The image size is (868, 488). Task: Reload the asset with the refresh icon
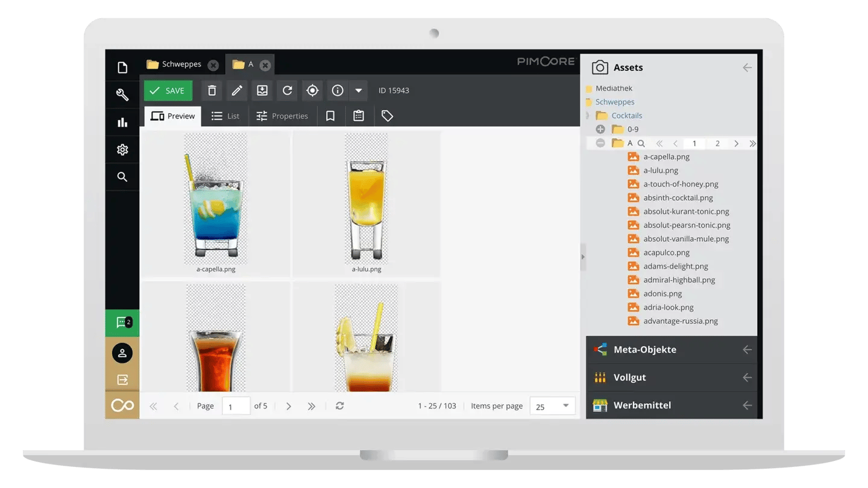click(x=287, y=90)
